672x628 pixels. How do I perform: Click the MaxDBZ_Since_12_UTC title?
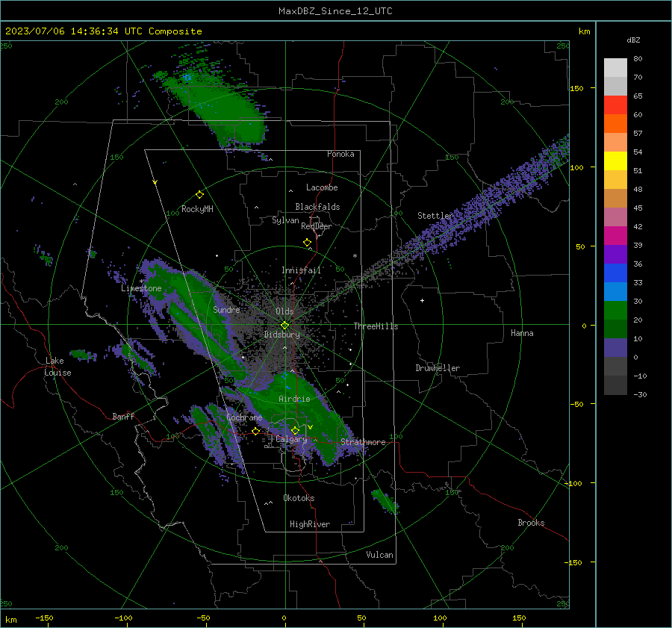[335, 11]
